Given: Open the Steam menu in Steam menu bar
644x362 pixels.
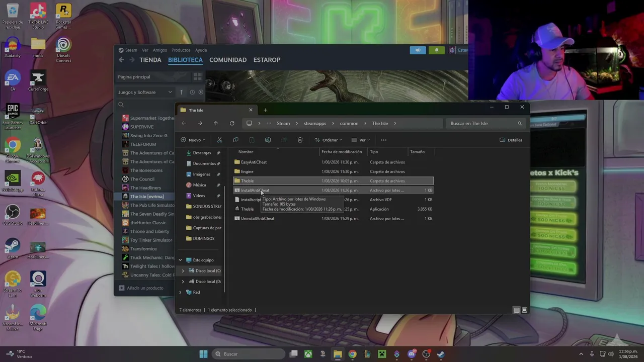Looking at the screenshot, I should tap(131, 50).
